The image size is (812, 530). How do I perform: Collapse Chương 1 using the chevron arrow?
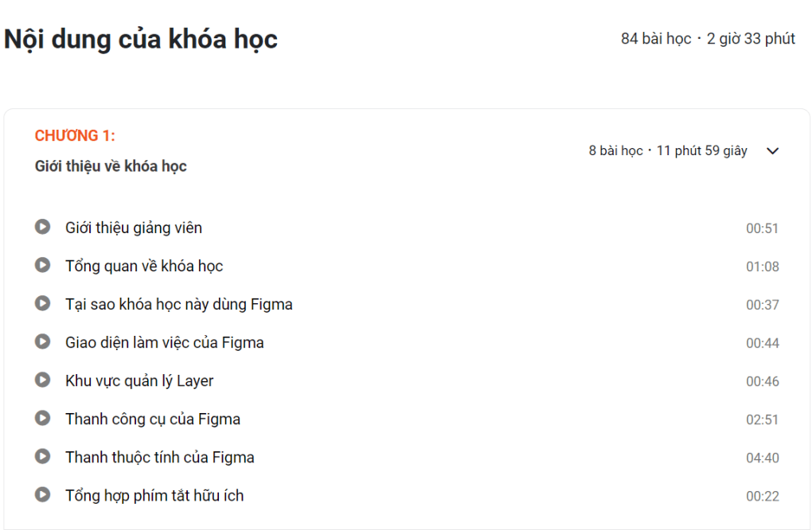tap(771, 150)
